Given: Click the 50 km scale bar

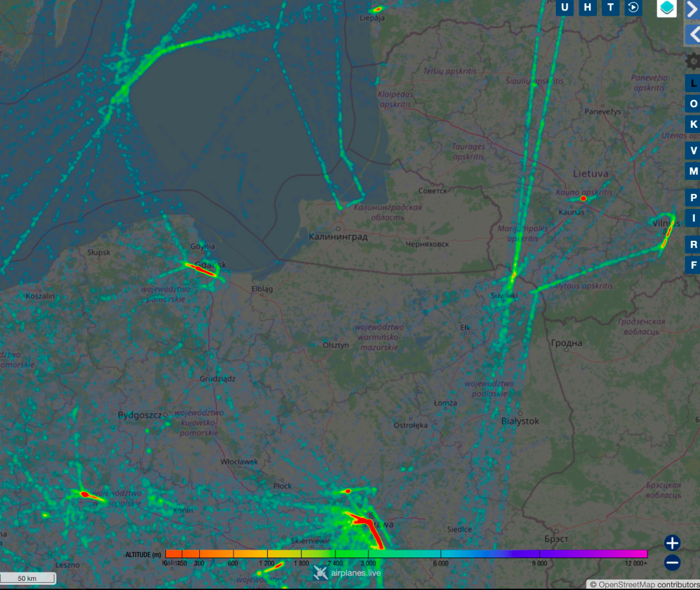Looking at the screenshot, I should pyautogui.click(x=28, y=578).
